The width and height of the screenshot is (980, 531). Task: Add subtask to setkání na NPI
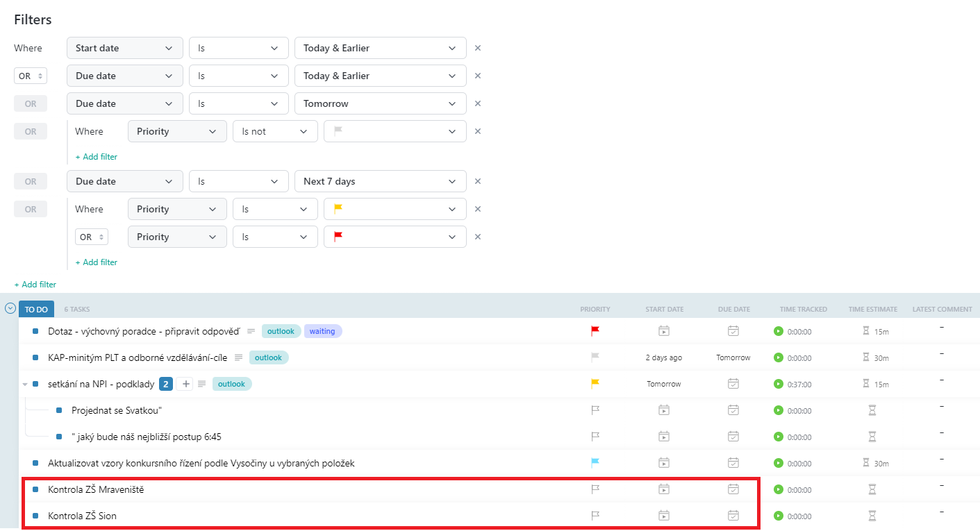[x=185, y=384]
